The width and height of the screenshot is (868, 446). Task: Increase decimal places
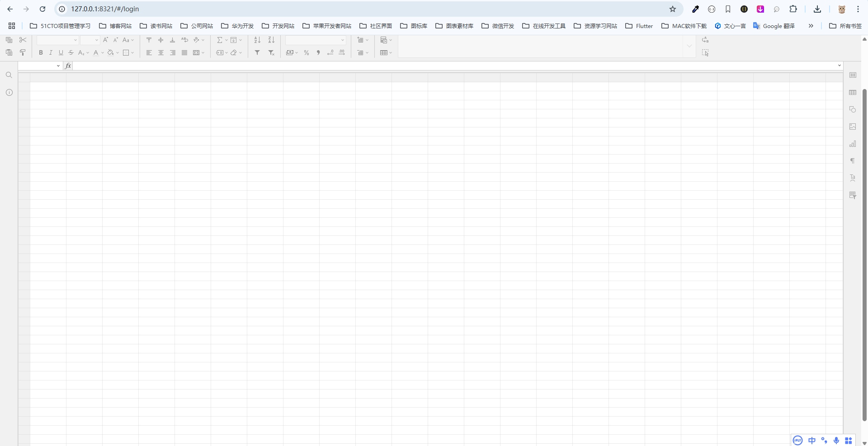[342, 53]
